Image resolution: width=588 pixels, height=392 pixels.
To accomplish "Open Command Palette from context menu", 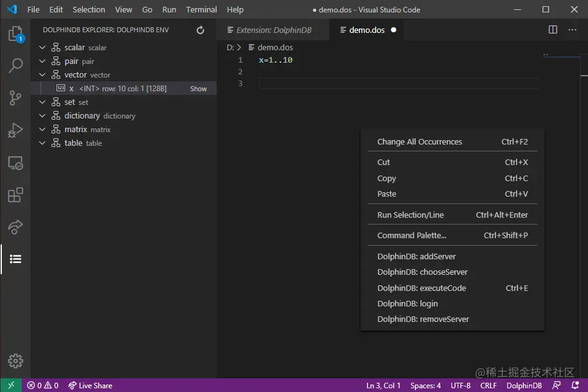I will (x=452, y=235).
